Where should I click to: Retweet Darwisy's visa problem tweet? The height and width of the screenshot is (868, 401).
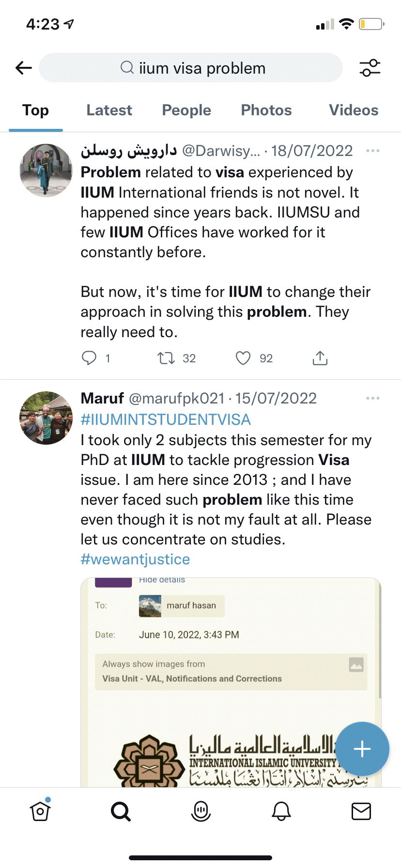coord(166,358)
